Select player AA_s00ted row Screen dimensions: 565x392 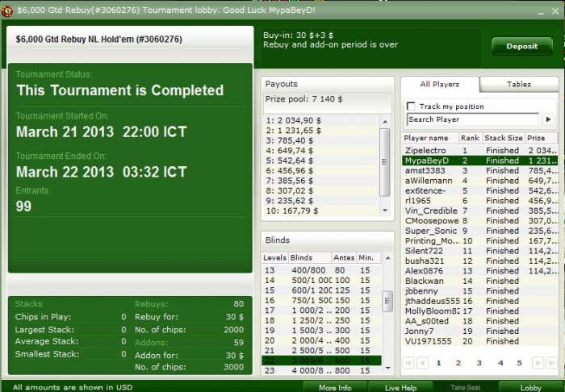[479, 321]
